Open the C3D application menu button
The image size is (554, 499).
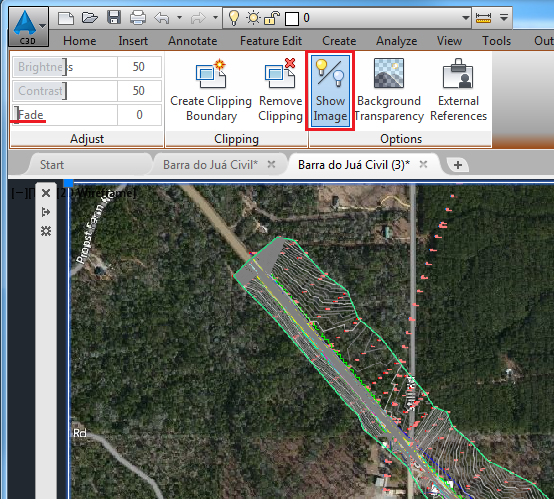click(x=28, y=27)
